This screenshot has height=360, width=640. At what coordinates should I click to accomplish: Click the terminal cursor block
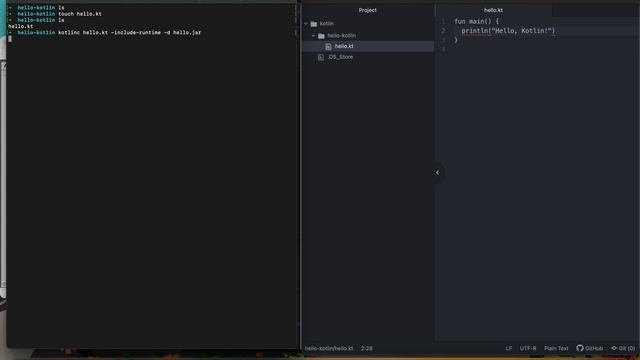click(10, 39)
